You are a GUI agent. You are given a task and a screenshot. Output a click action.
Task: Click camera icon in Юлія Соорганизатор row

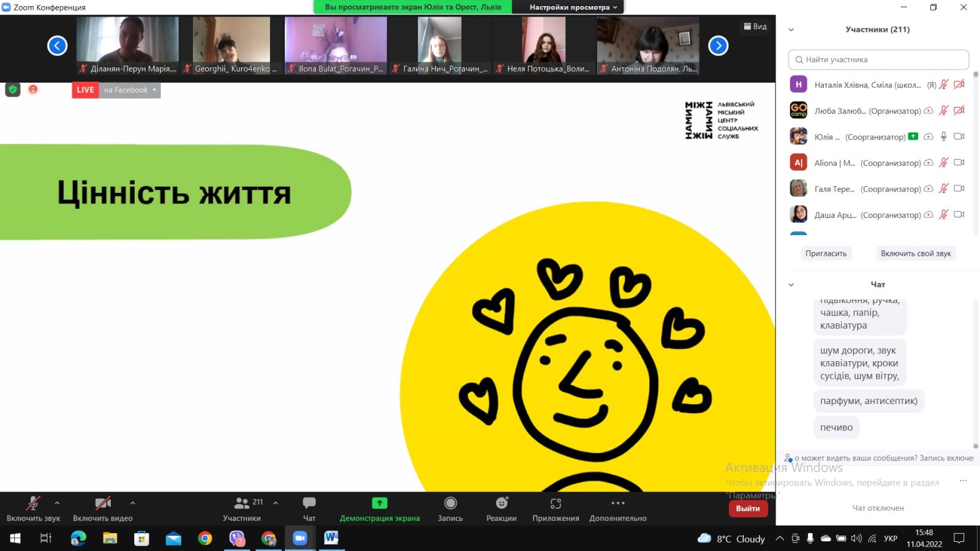(959, 137)
